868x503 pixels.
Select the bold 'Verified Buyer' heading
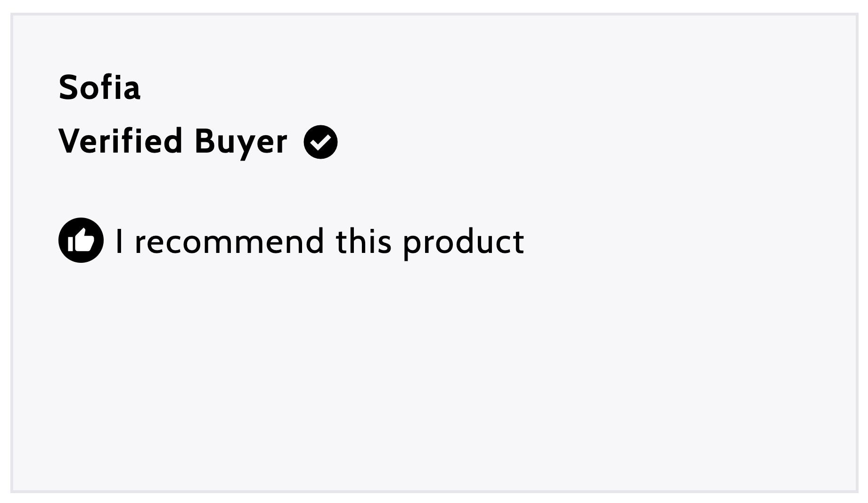click(173, 141)
